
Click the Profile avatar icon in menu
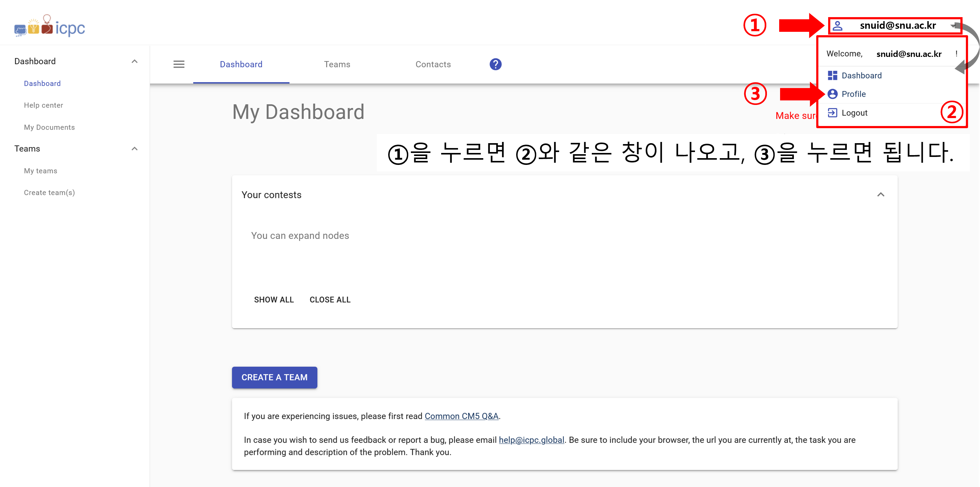[x=832, y=94]
